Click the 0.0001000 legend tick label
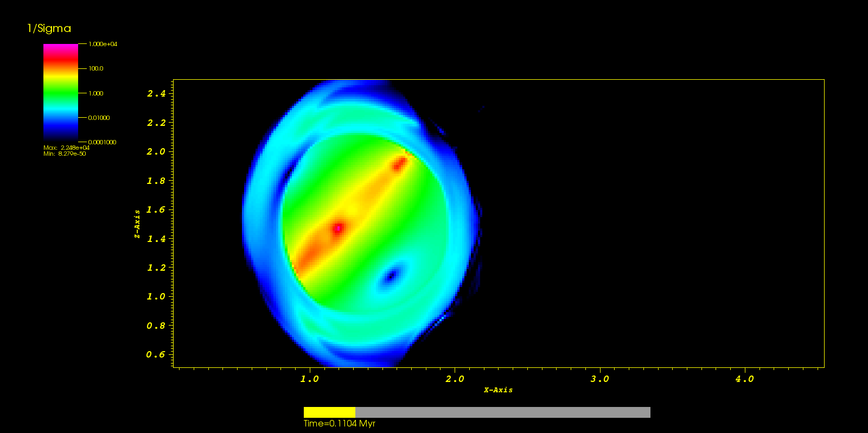The height and width of the screenshot is (433, 868). click(102, 142)
